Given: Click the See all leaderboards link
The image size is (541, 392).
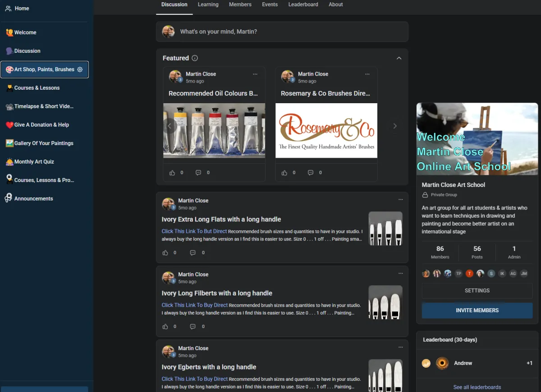Looking at the screenshot, I should pyautogui.click(x=477, y=387).
